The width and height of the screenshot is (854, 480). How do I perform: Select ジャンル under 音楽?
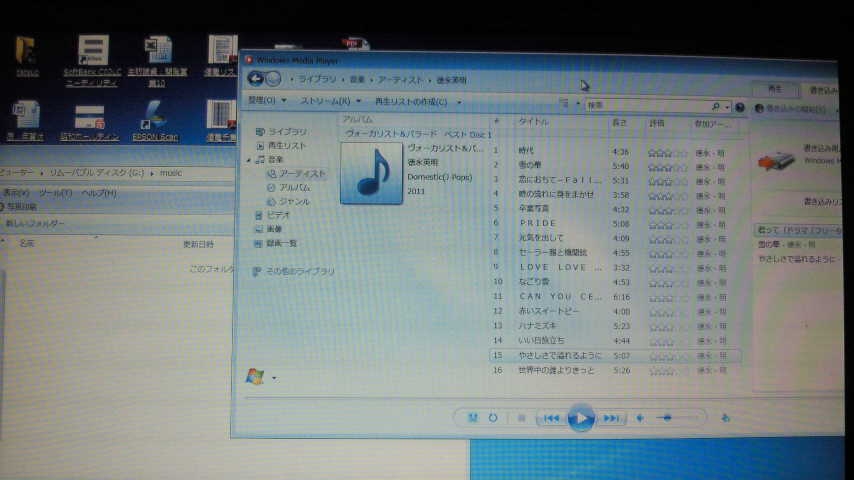tap(294, 202)
